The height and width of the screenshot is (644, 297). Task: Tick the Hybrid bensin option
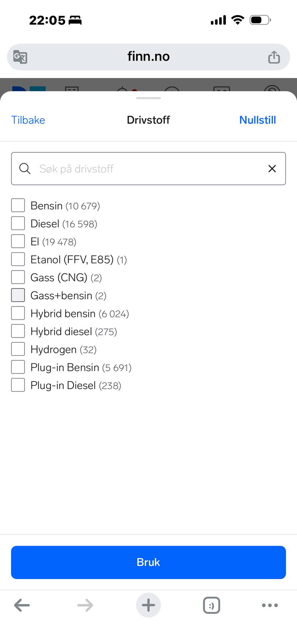pyautogui.click(x=18, y=313)
